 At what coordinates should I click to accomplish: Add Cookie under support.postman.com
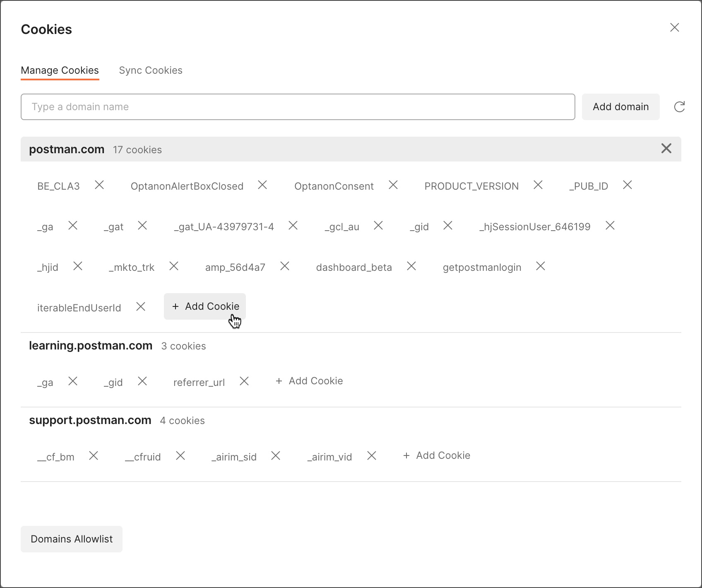[437, 455]
